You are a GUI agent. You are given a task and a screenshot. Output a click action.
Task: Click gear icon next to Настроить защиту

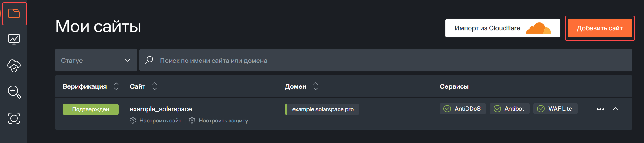coord(192,121)
